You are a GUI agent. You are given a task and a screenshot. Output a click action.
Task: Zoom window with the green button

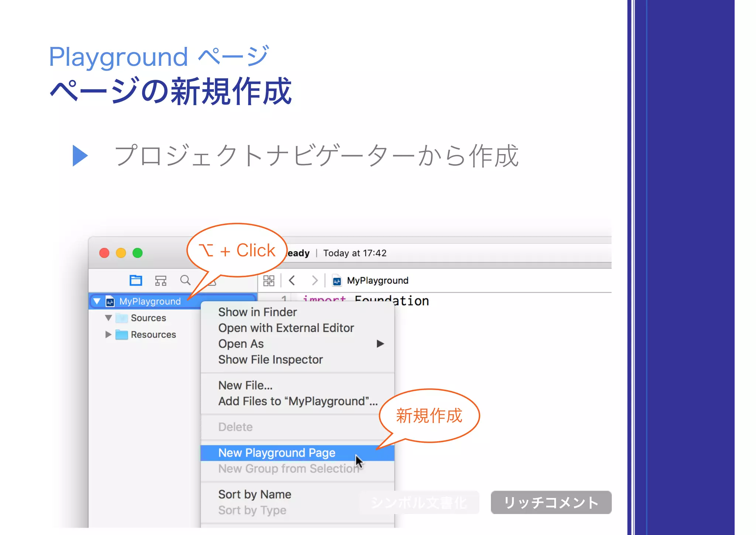click(138, 253)
